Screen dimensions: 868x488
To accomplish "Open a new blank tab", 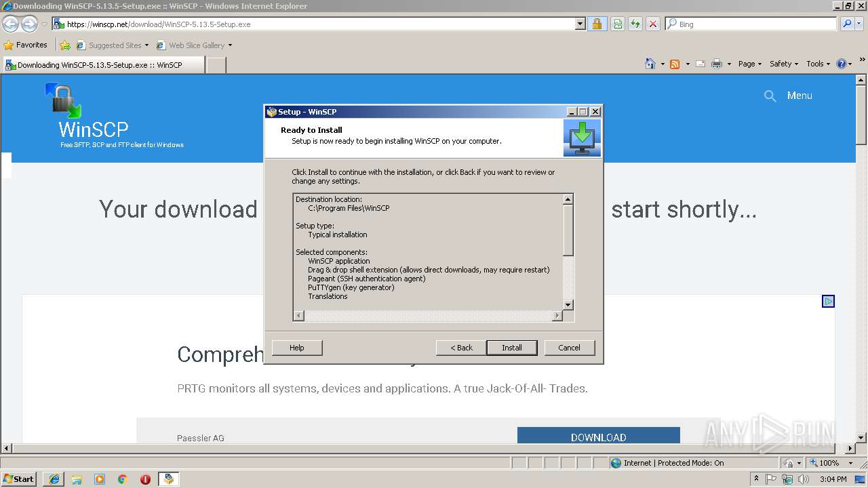I will [216, 65].
